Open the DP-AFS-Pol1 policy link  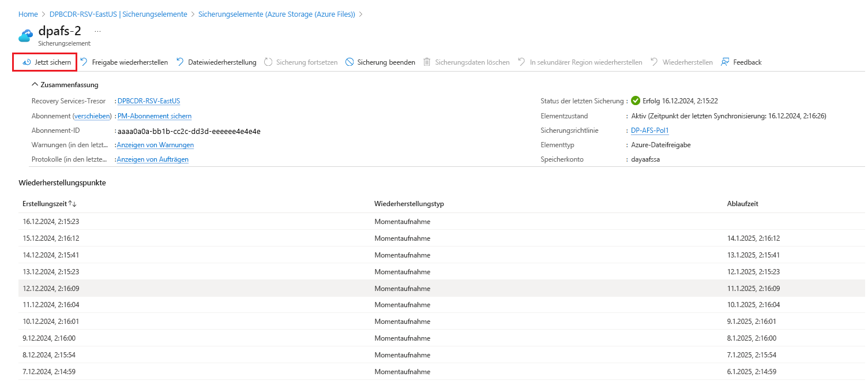[x=650, y=130]
